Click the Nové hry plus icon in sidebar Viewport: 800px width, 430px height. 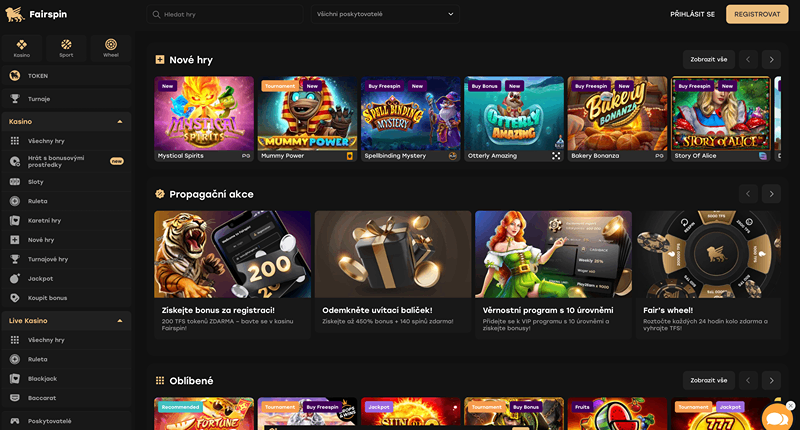tap(15, 240)
